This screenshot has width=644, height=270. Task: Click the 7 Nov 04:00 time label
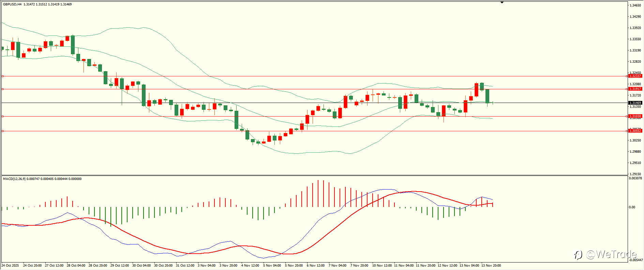pos(338,266)
